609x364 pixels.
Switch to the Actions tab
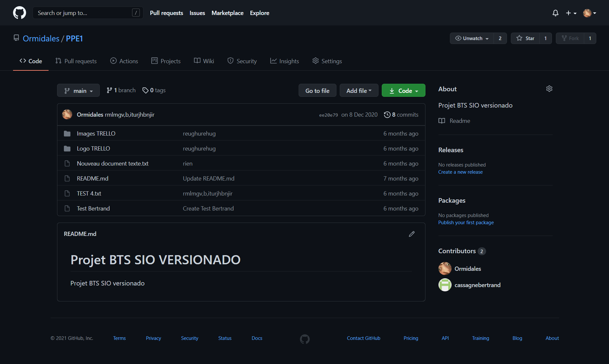point(124,61)
